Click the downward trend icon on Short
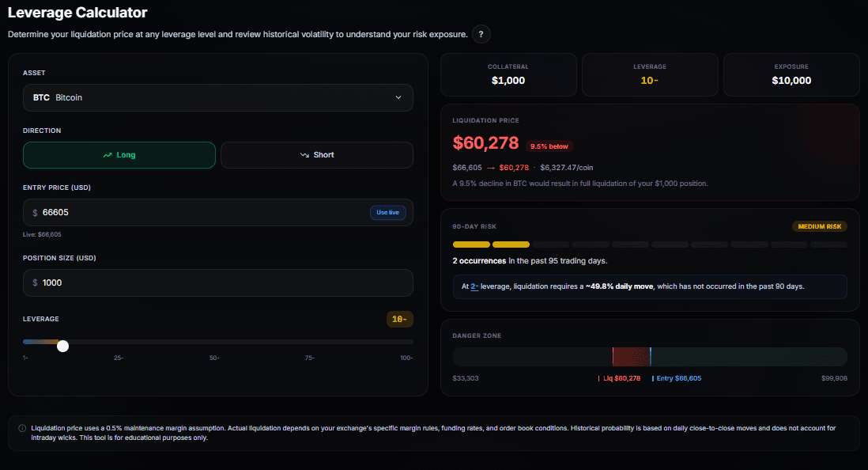 [304, 155]
